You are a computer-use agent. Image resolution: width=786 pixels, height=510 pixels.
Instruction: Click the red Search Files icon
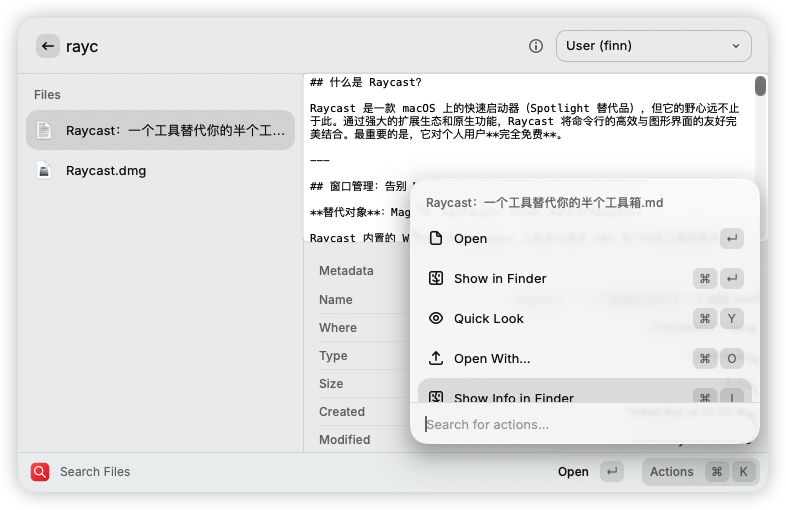[40, 472]
